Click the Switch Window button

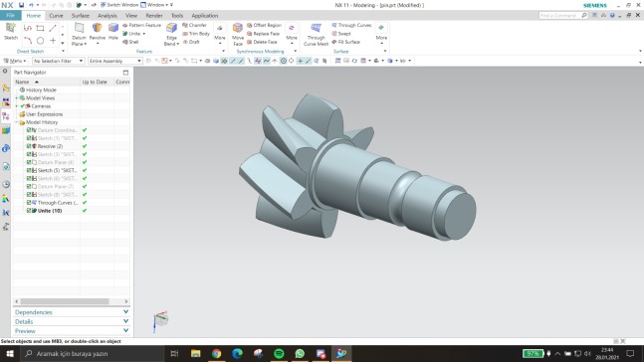point(119,5)
